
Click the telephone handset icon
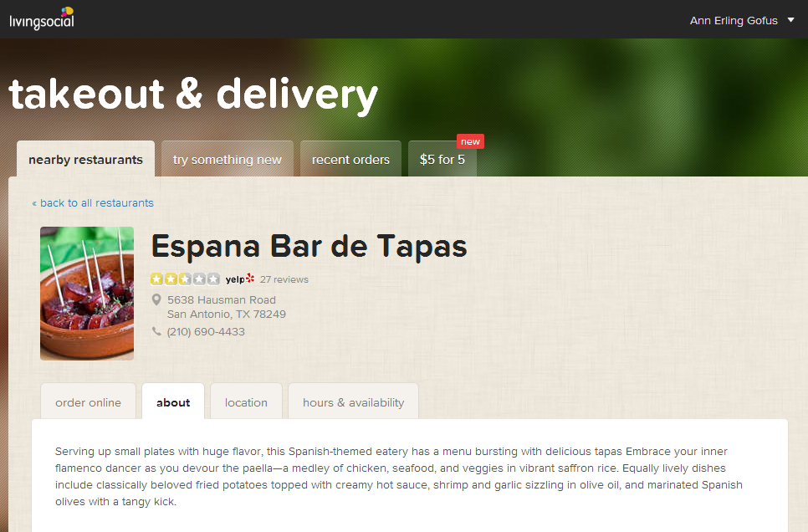tap(156, 331)
